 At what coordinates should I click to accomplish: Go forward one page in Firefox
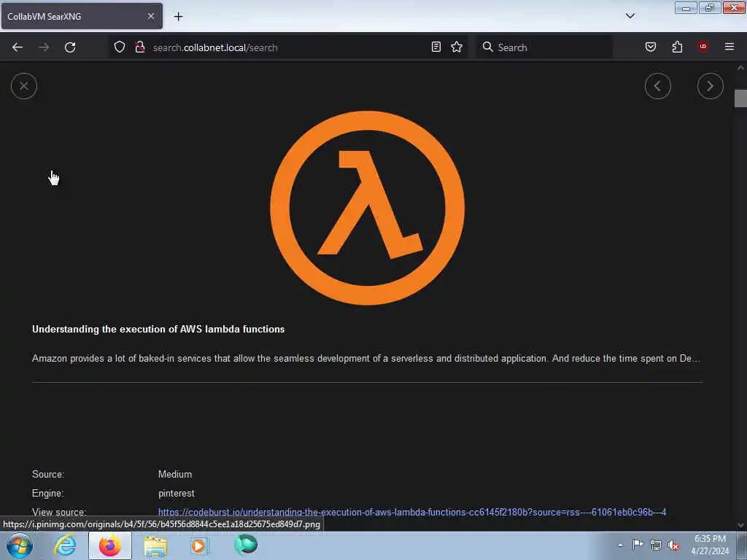pos(44,47)
